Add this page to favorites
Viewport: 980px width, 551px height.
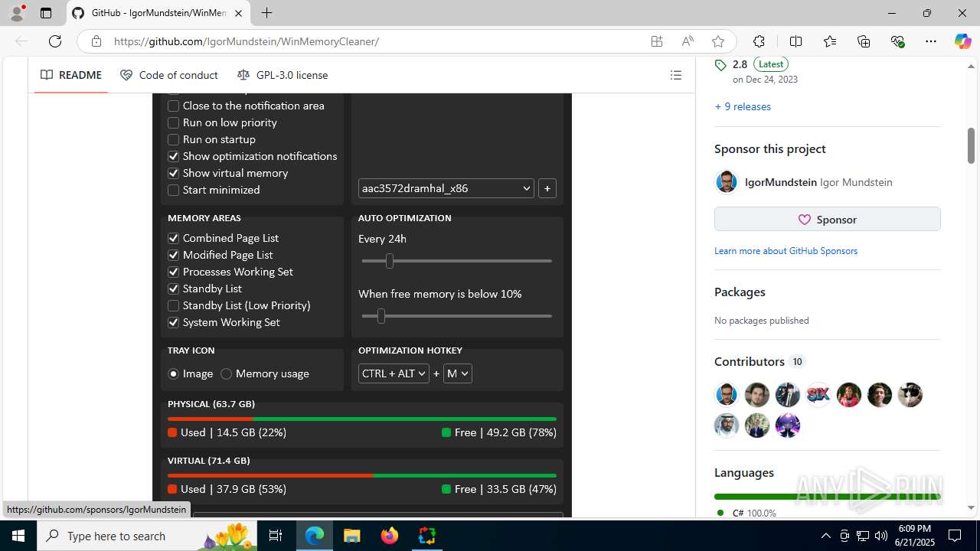(x=717, y=41)
